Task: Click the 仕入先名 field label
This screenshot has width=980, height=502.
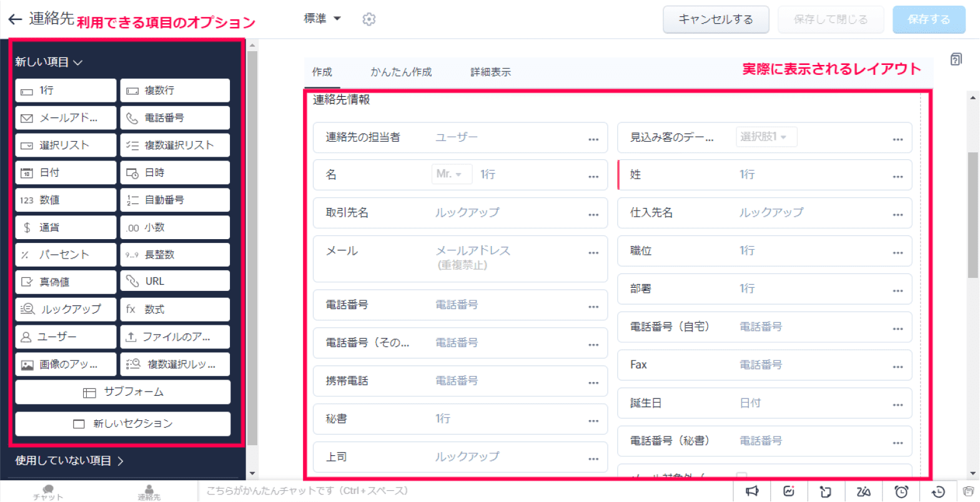Action: click(x=651, y=213)
